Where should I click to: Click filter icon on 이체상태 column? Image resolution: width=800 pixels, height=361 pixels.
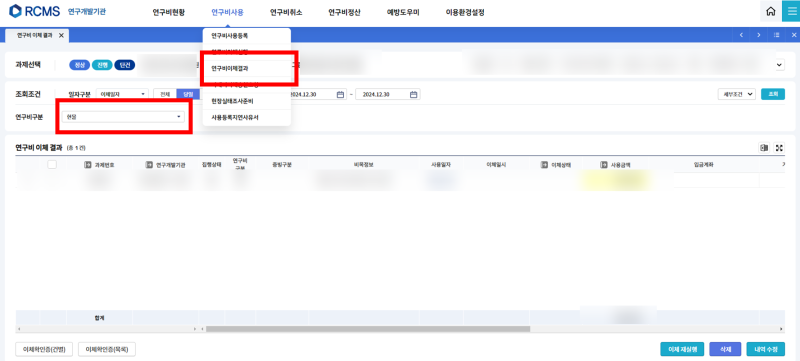click(x=544, y=165)
